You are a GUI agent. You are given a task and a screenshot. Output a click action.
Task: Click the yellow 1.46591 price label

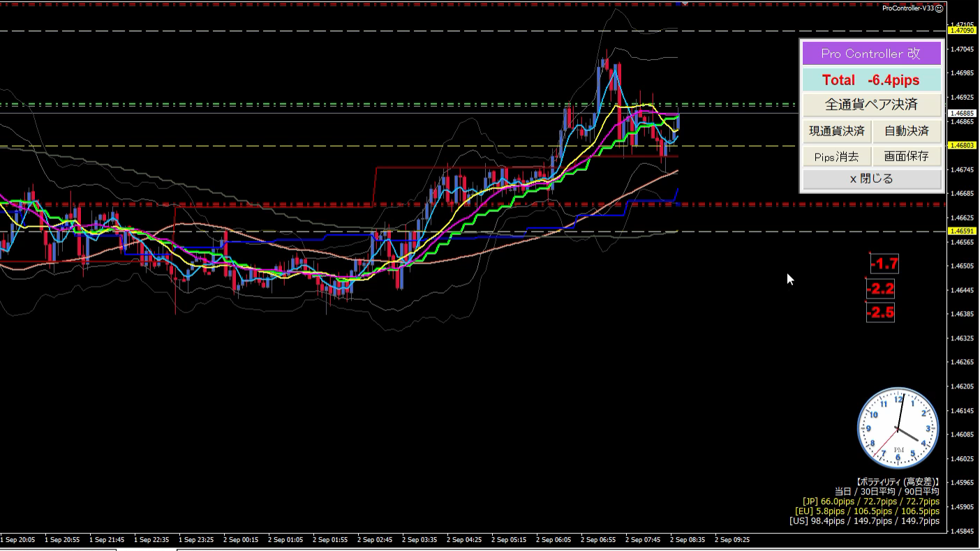(x=963, y=231)
